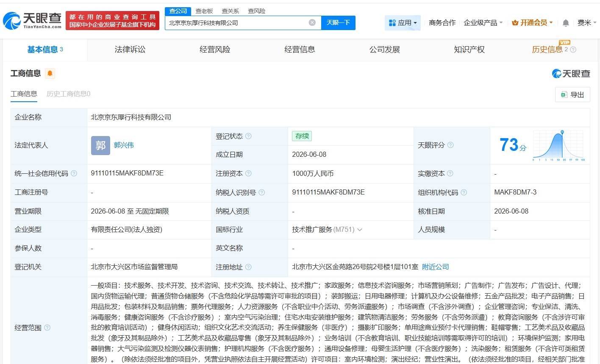Open the 法律诉讼 tab

click(x=130, y=50)
